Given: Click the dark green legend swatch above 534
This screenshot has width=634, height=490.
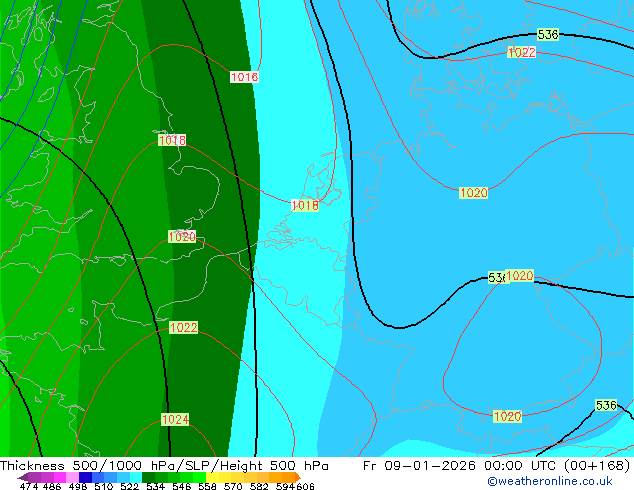Looking at the screenshot, I should pos(148,477).
